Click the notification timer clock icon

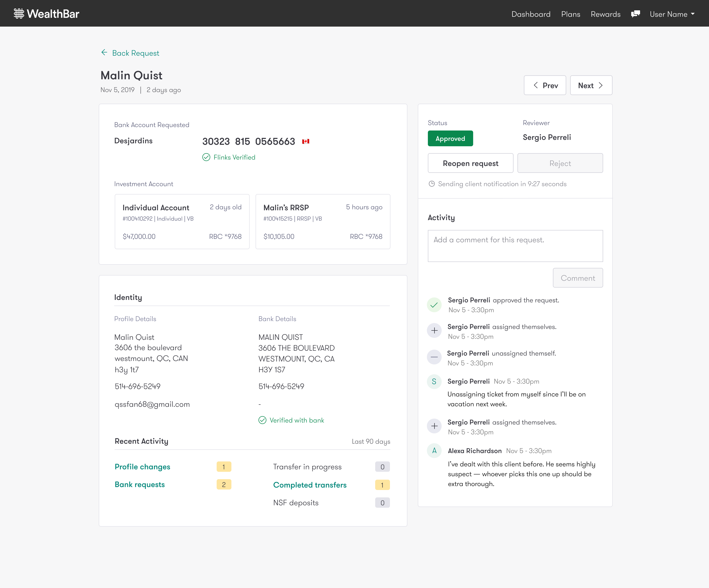[432, 184]
